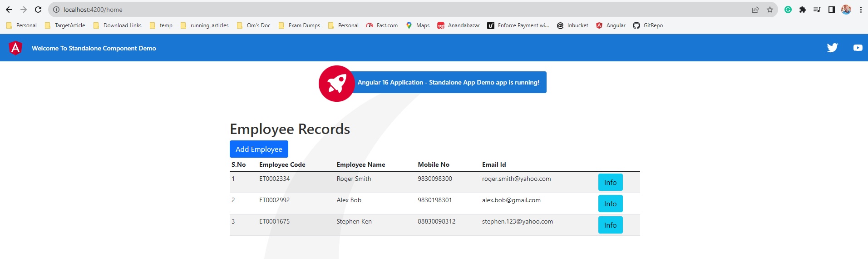Image resolution: width=868 pixels, height=259 pixels.
Task: Click the name Stephen Ken
Action: (354, 221)
